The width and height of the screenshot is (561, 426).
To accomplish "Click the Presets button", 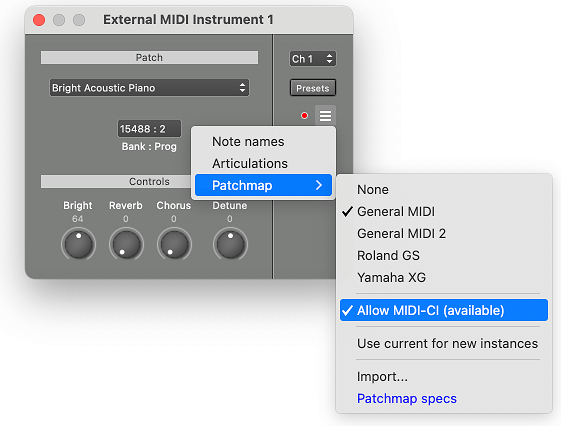I will tap(313, 88).
